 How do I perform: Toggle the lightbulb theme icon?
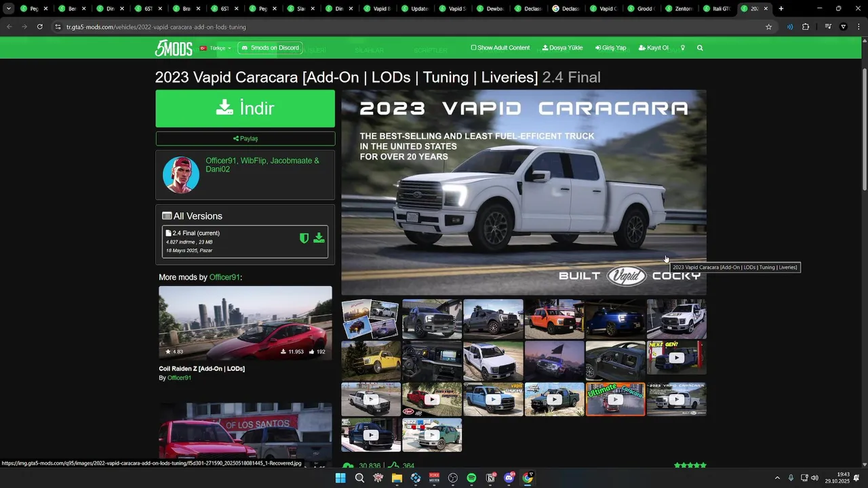(683, 48)
